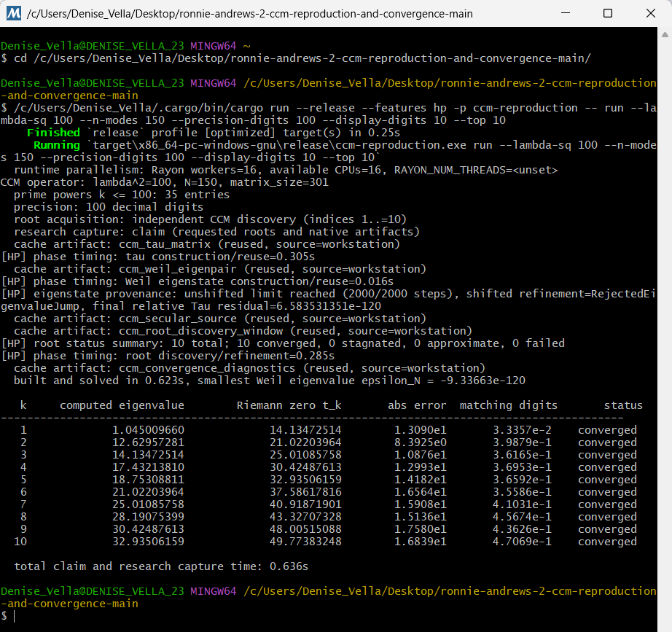Click computed eigenvalue 32.93506159 in row 10
672x632 pixels.
coord(148,541)
